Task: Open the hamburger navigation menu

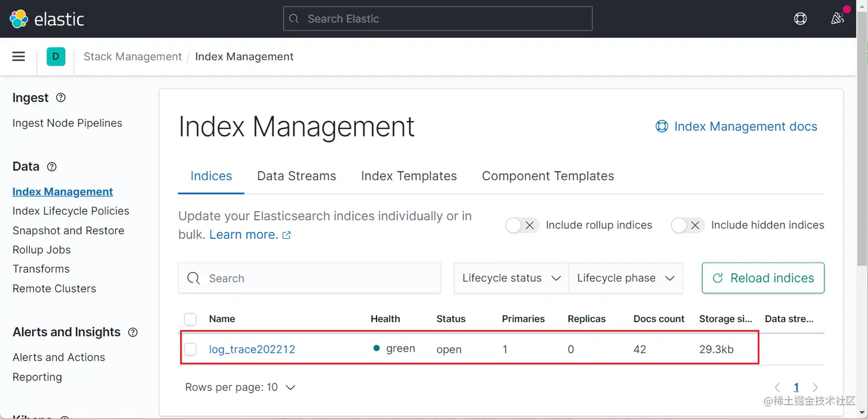Action: point(19,56)
